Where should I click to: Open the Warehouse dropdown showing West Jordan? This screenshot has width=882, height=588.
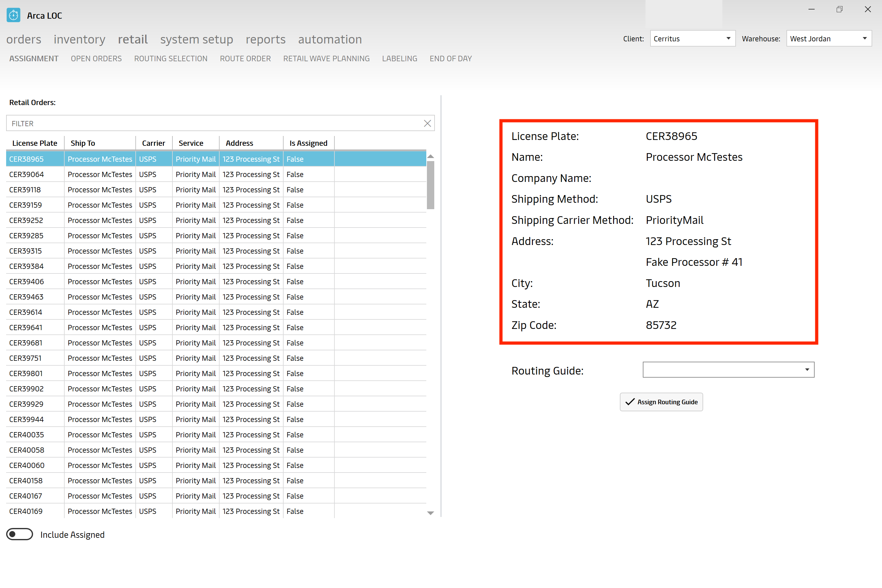coord(829,39)
